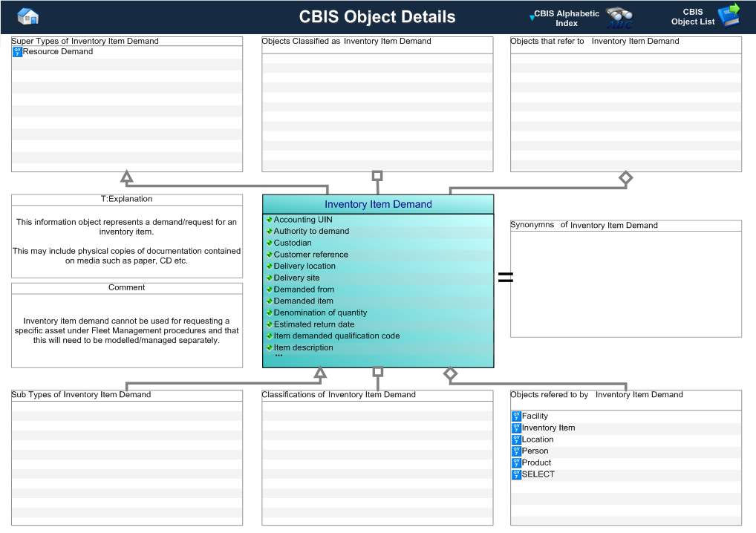Click the CBIS Alphabetic Index link
Viewport: 756px width, 533px height.
567,19
